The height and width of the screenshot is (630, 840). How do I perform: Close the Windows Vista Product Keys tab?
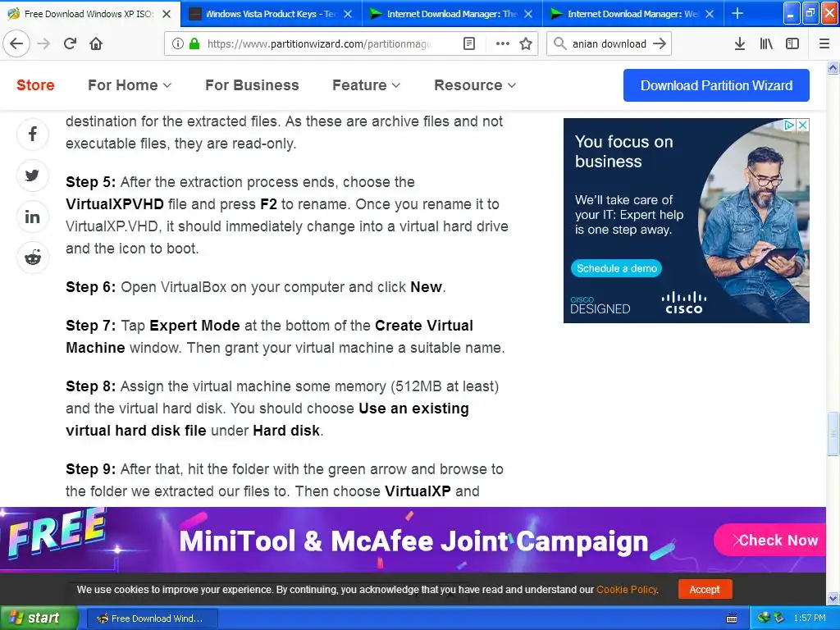[348, 14]
